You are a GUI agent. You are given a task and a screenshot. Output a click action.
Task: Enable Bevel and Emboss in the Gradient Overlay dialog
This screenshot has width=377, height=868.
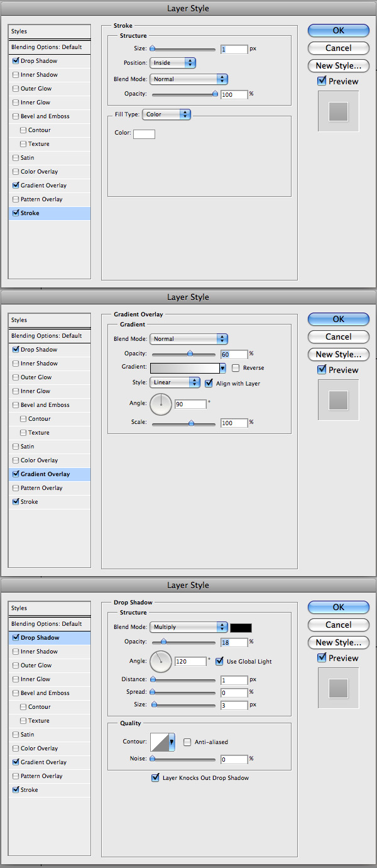[x=16, y=405]
